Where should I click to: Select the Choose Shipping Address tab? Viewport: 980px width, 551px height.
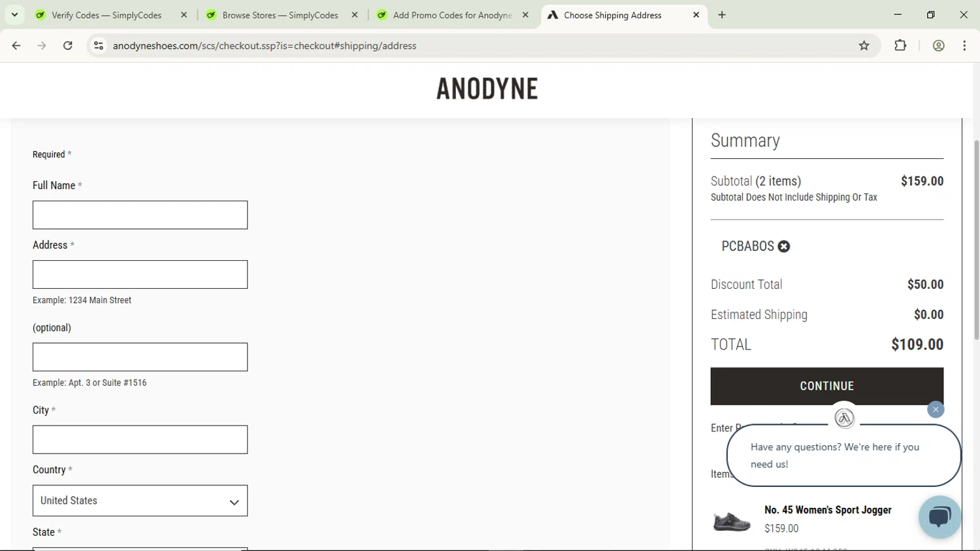(613, 15)
